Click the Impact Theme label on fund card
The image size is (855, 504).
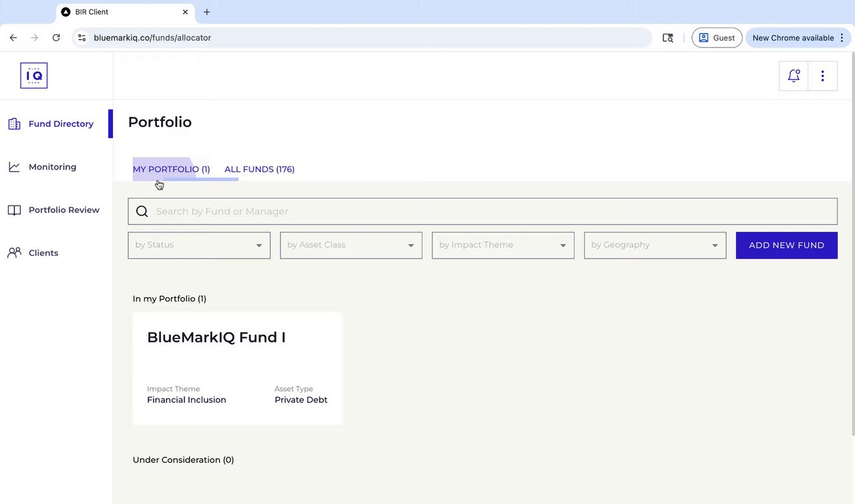pos(174,389)
